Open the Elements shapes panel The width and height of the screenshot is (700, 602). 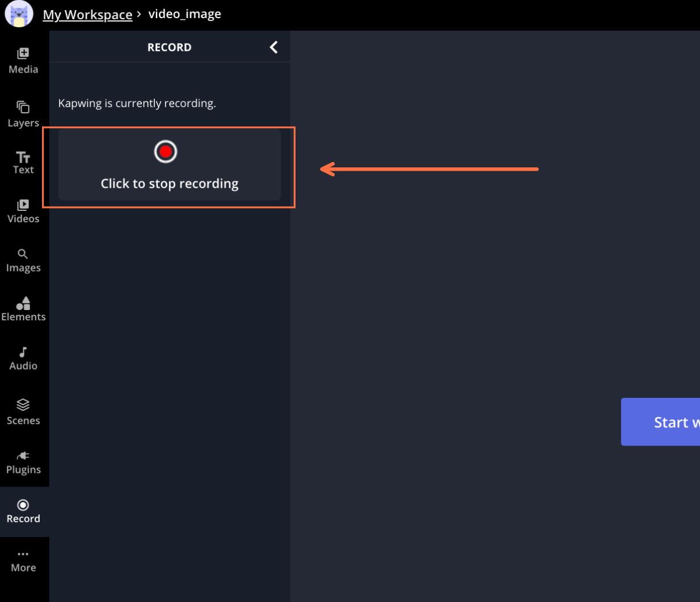23,309
